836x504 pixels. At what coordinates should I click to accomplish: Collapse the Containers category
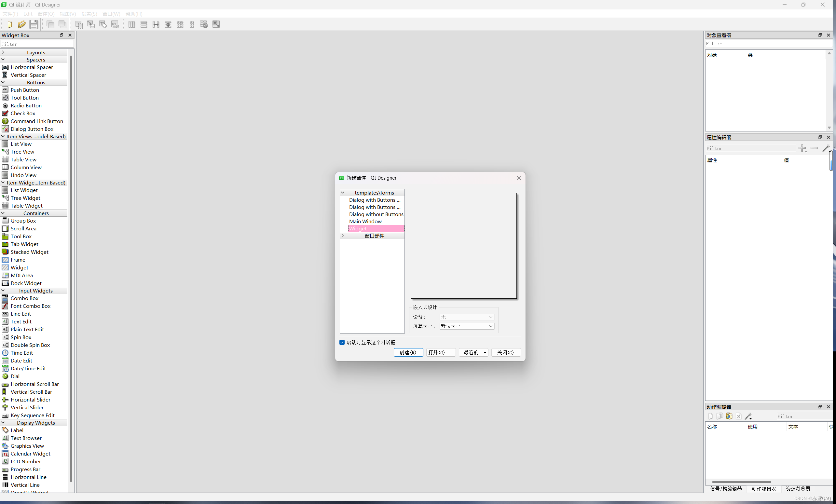[3, 213]
